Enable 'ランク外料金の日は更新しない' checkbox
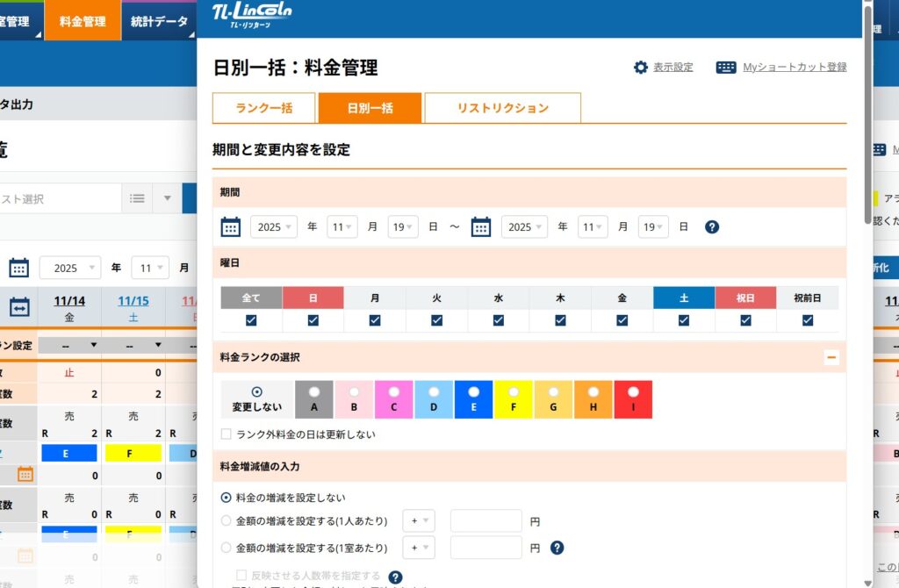Image resolution: width=899 pixels, height=588 pixels. [x=227, y=434]
